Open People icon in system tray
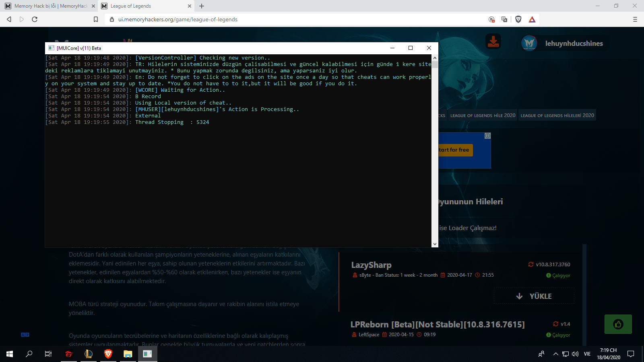This screenshot has height=362, width=644. 541,354
